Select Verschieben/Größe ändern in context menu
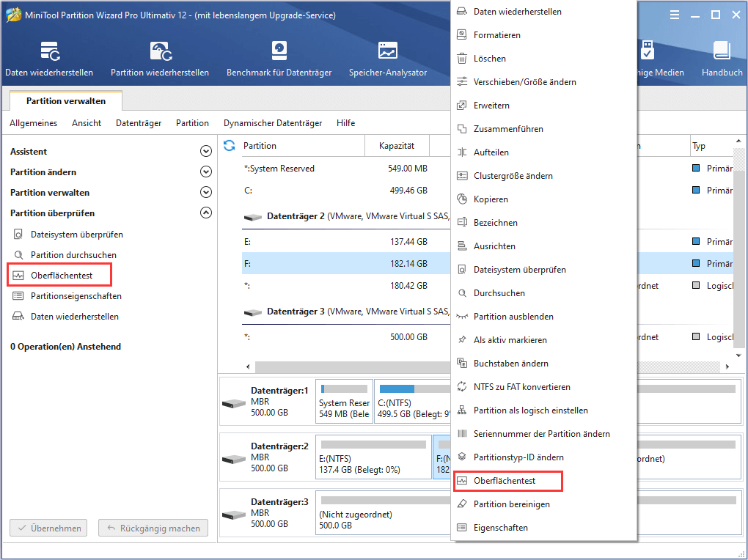Image resolution: width=748 pixels, height=560 pixels. [x=525, y=81]
